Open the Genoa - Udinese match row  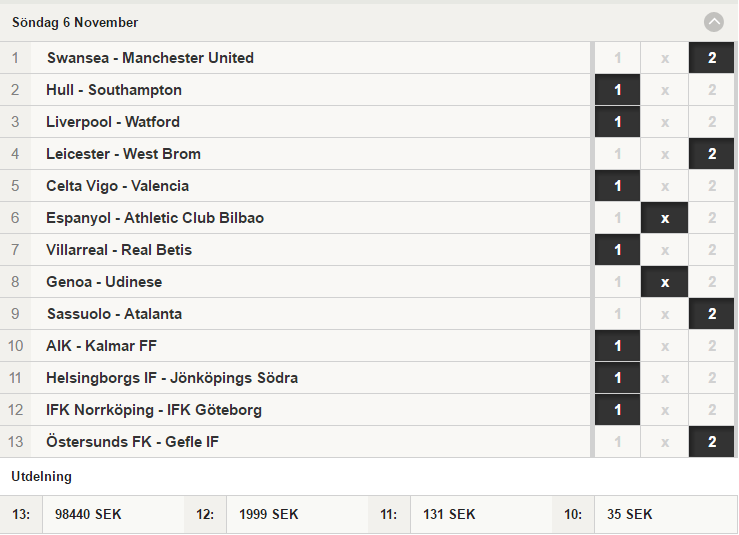point(295,282)
